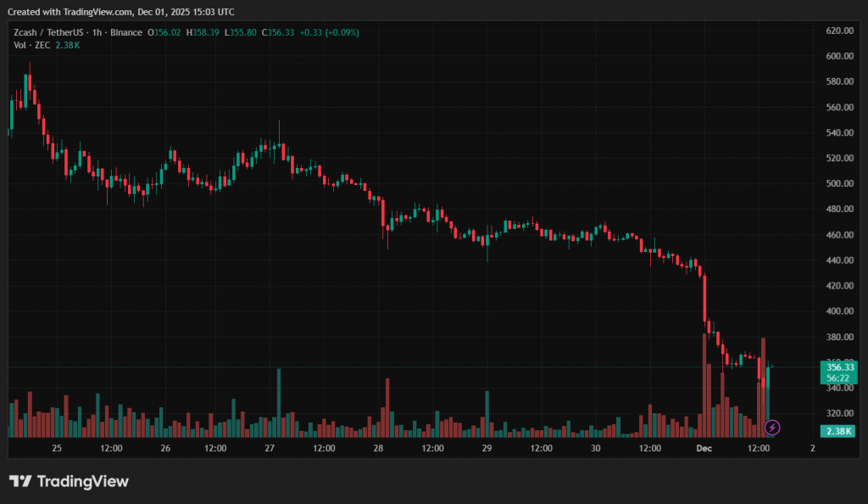This screenshot has width=868, height=504.
Task: Click the Binance exchange label in legend
Action: click(125, 32)
